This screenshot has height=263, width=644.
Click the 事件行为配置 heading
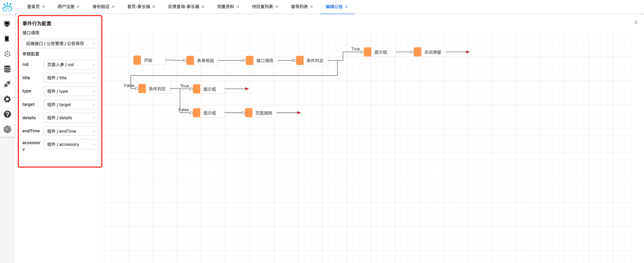click(x=37, y=24)
